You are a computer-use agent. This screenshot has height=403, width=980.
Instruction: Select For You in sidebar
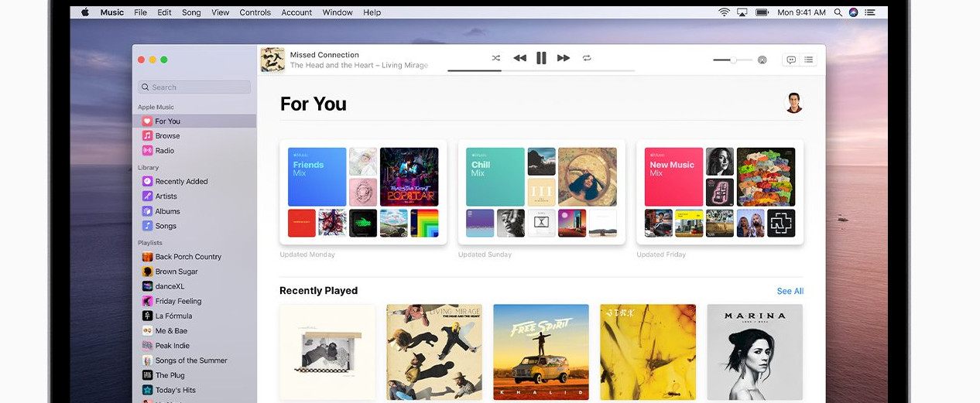coord(194,121)
